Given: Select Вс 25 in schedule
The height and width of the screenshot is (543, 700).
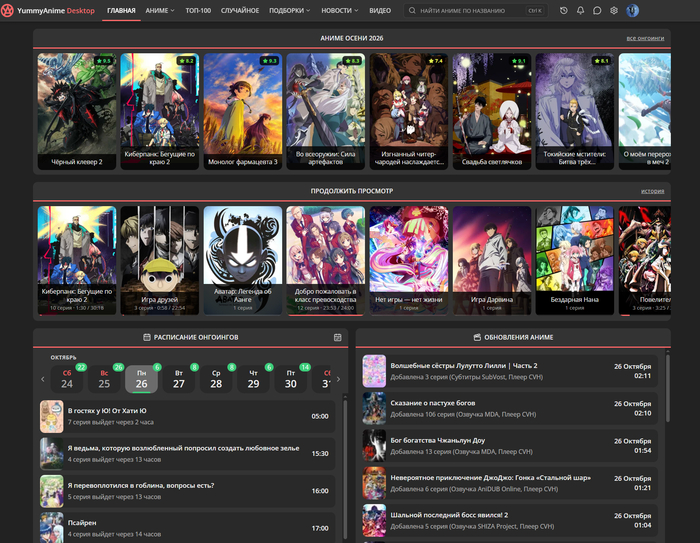Looking at the screenshot, I should 104,379.
